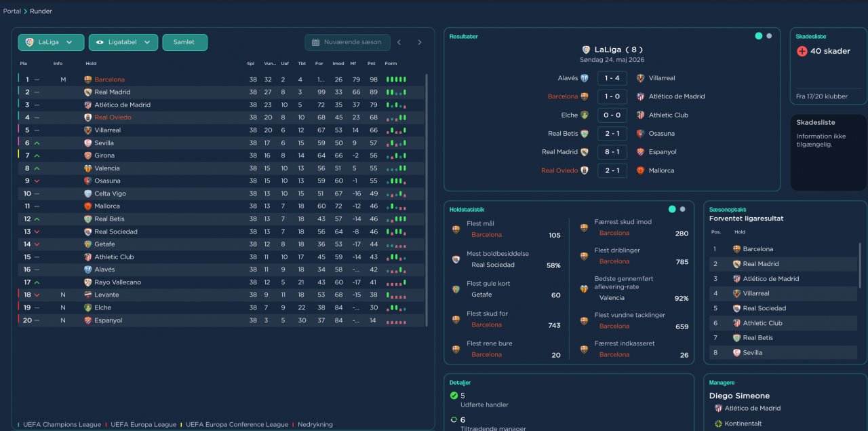Switch to second page dot in Holdstatistik
This screenshot has width=868, height=431.
pyautogui.click(x=682, y=209)
